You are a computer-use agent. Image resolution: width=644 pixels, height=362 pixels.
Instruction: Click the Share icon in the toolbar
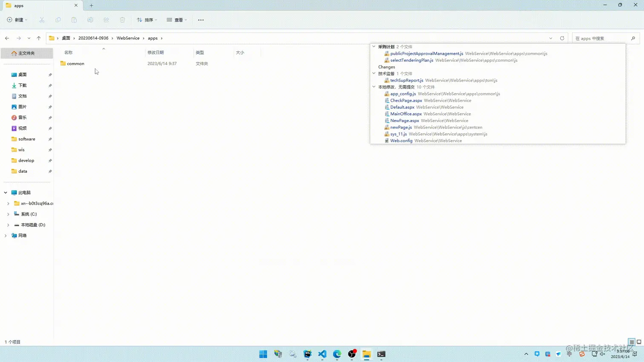click(x=106, y=20)
